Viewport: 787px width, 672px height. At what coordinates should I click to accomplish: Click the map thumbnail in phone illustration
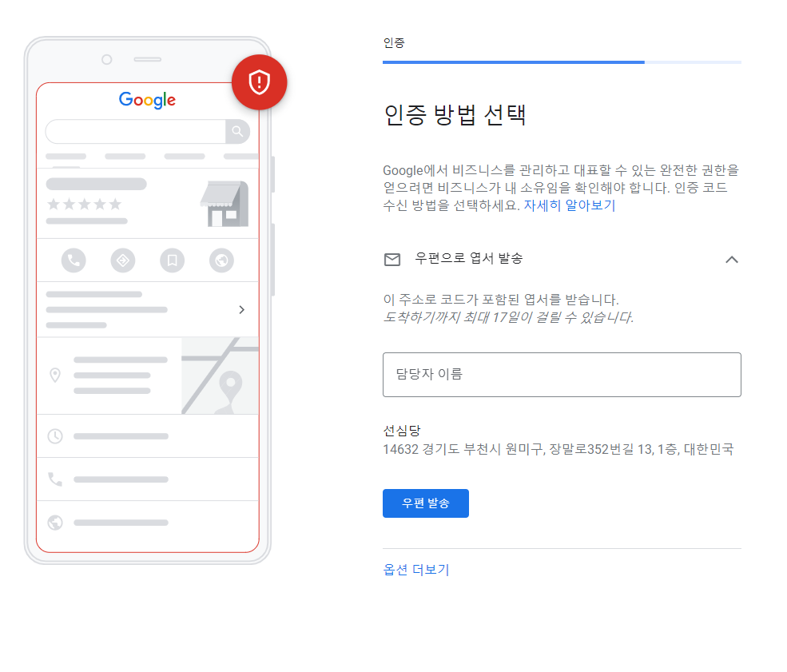tap(220, 376)
